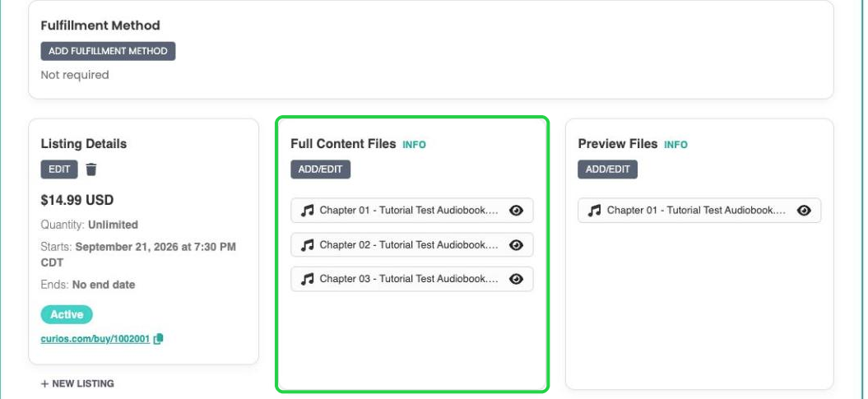Click the Add Fulfillment Method button
Viewport: 868px width, 399px height.
click(x=108, y=51)
